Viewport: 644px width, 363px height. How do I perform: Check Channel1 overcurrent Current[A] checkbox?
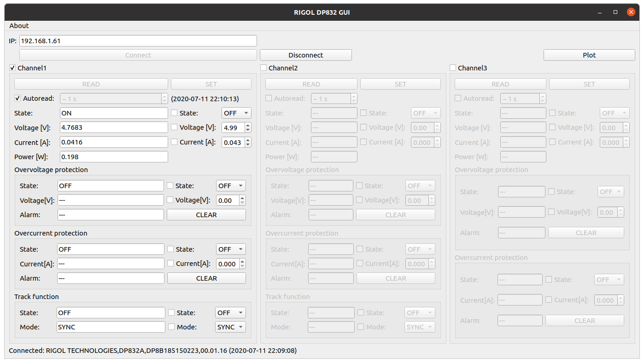click(x=170, y=263)
